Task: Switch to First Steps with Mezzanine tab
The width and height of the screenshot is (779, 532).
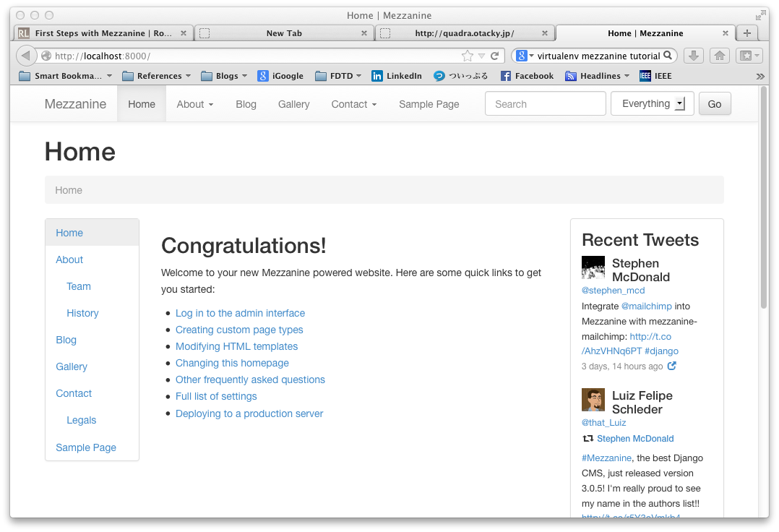Action: pos(103,33)
